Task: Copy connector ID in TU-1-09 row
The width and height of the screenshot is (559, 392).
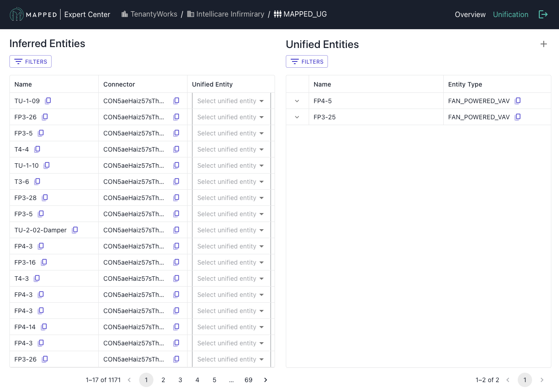Action: [x=176, y=101]
